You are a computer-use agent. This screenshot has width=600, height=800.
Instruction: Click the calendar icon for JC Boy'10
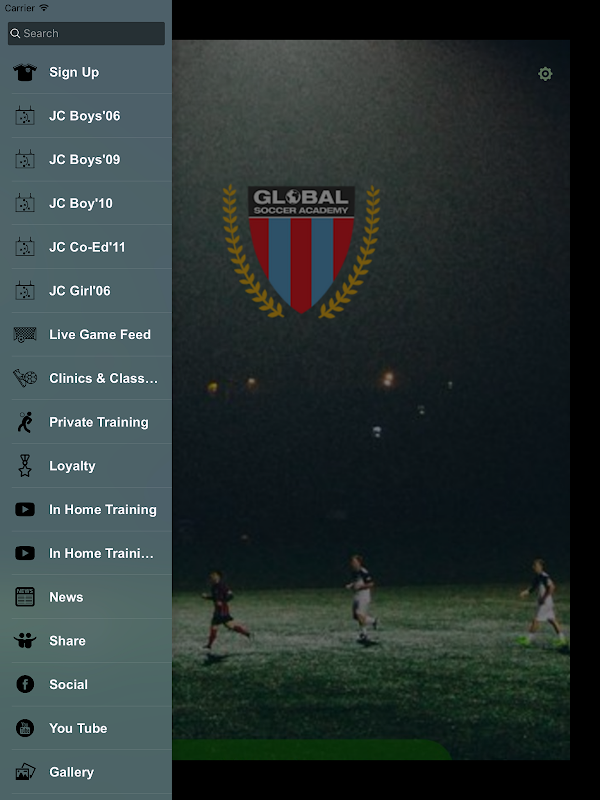point(24,204)
